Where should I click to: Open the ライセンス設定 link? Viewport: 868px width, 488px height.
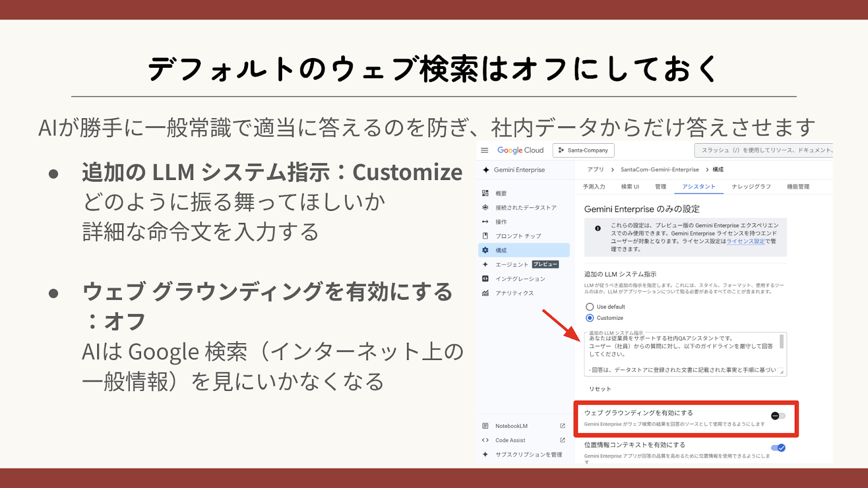pos(745,241)
